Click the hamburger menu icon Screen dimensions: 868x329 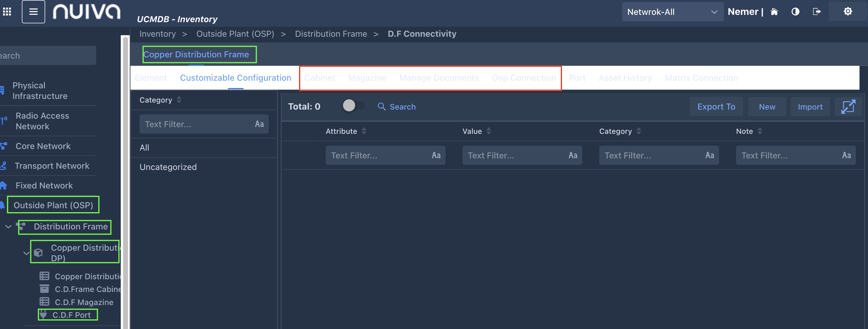coord(33,12)
